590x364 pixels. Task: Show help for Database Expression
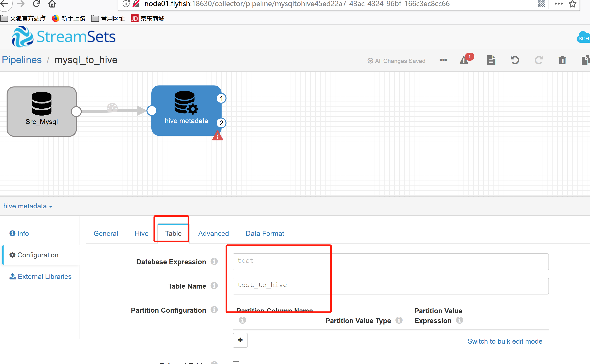tap(214, 261)
